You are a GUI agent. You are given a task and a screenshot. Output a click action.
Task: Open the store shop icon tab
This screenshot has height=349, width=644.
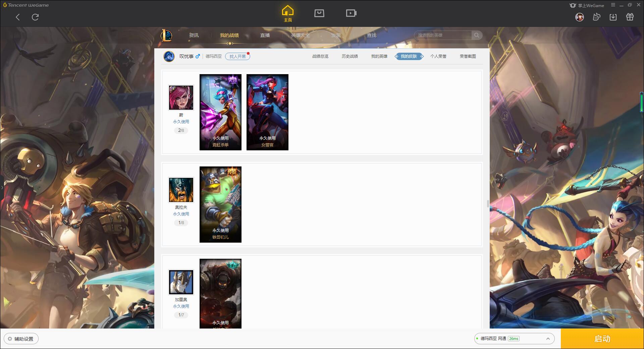(x=319, y=13)
